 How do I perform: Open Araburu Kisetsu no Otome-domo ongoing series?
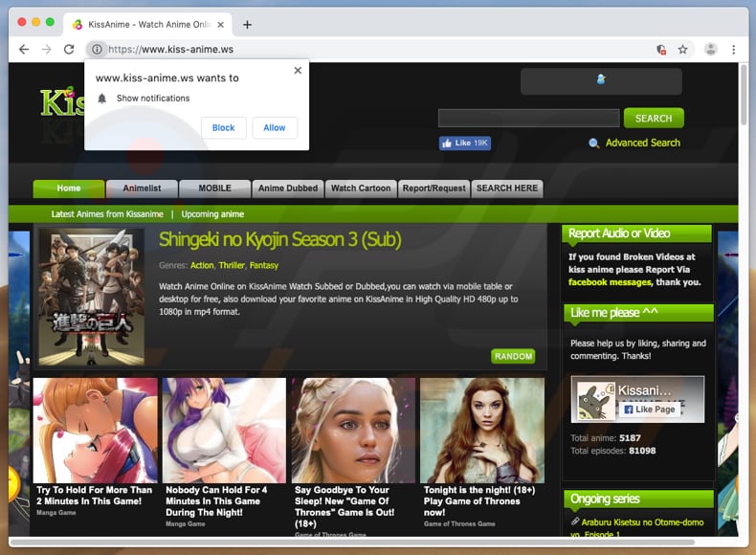(638, 528)
